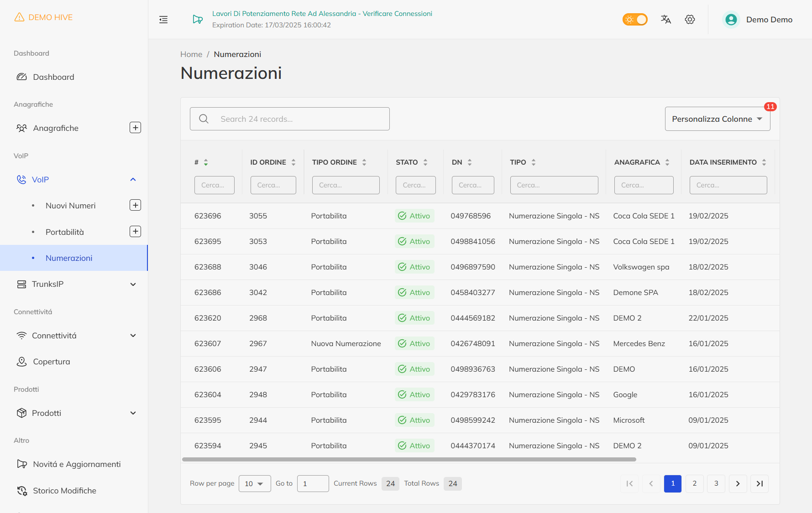Click the plus icon beside Portabilità

pyautogui.click(x=135, y=232)
